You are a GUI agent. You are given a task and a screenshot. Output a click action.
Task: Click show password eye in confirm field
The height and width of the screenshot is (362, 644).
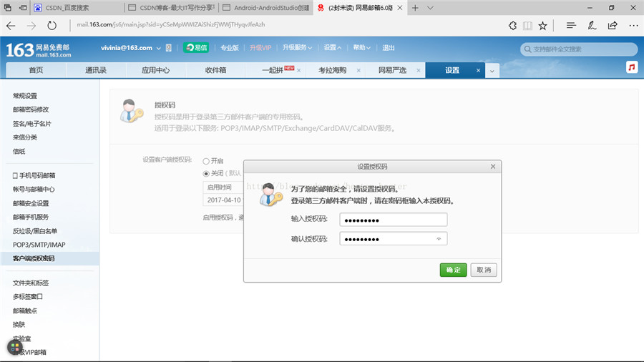(439, 239)
